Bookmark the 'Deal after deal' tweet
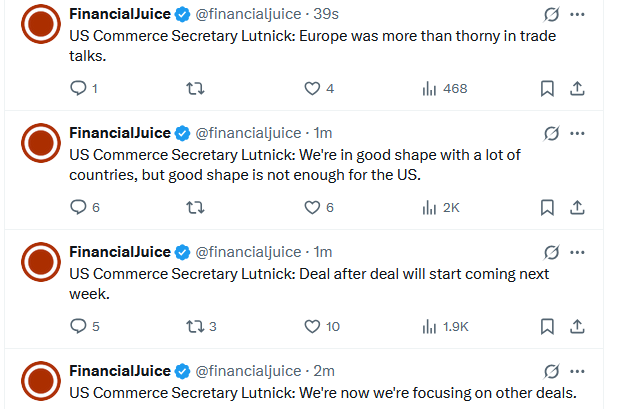631x409 pixels. tap(547, 326)
